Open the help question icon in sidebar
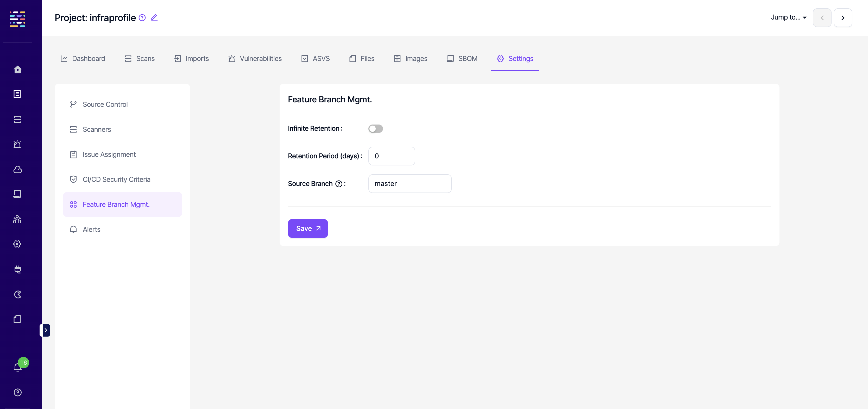This screenshot has width=868, height=409. pyautogui.click(x=17, y=393)
